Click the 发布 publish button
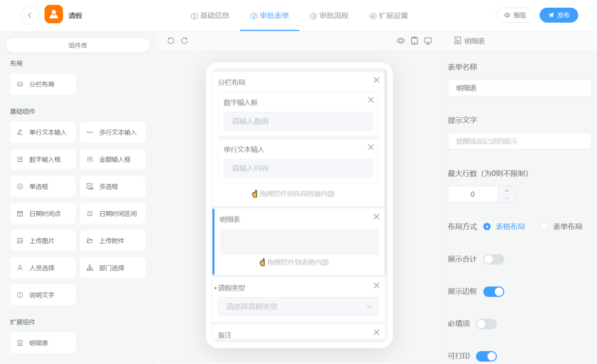The width and height of the screenshot is (597, 364). [x=558, y=15]
